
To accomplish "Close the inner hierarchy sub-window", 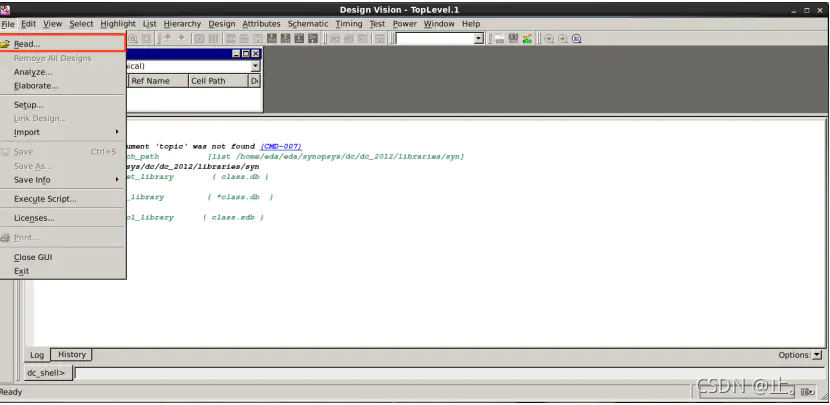I will (256, 53).
